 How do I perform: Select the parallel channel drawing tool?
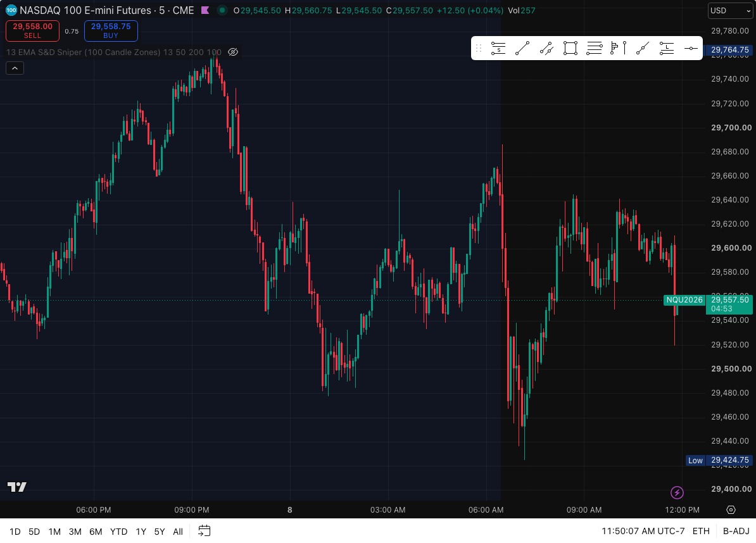[x=546, y=48]
